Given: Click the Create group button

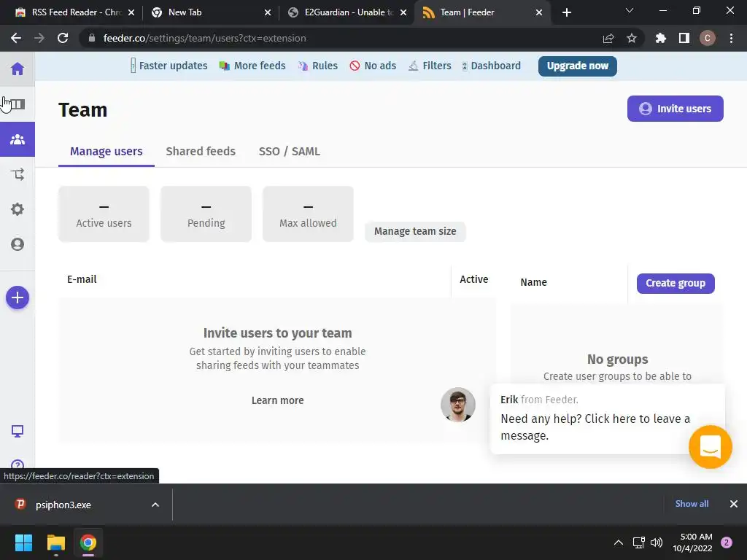Looking at the screenshot, I should pos(676,284).
